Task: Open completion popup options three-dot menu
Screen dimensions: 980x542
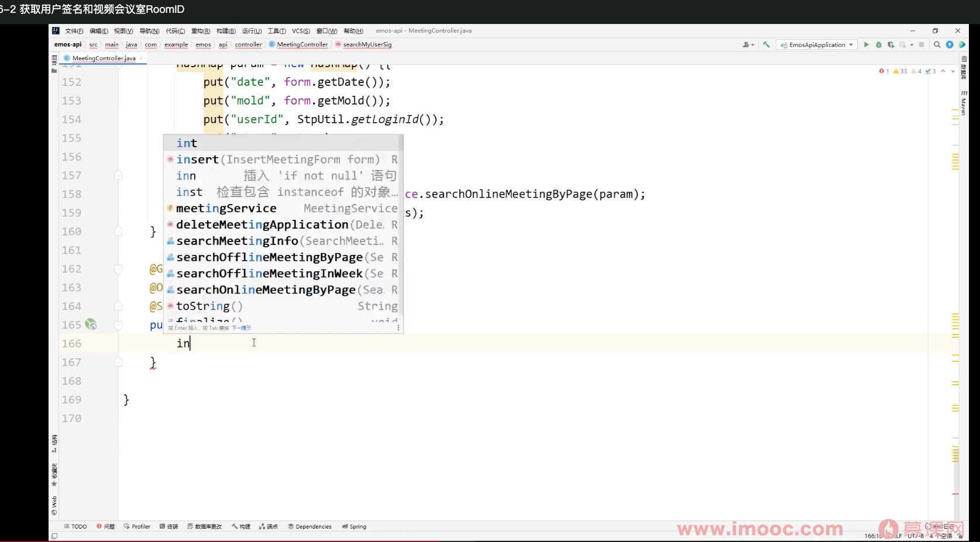Action: point(398,328)
